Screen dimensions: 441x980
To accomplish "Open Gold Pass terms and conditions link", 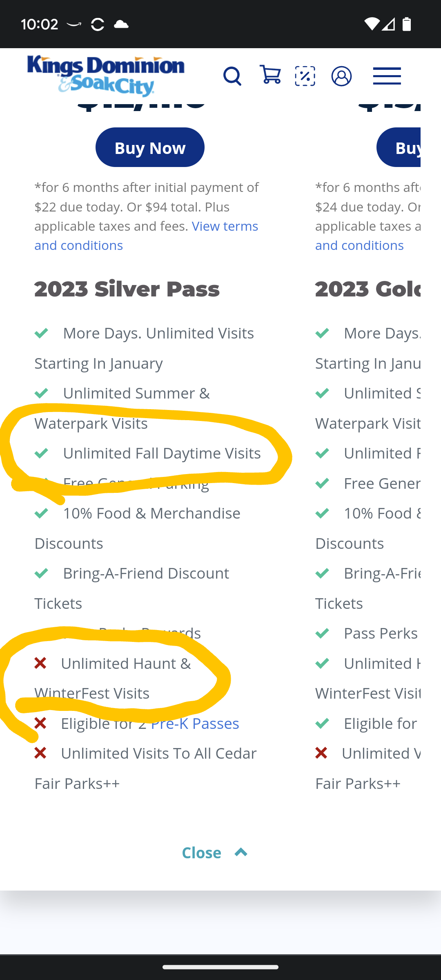I will [x=359, y=245].
